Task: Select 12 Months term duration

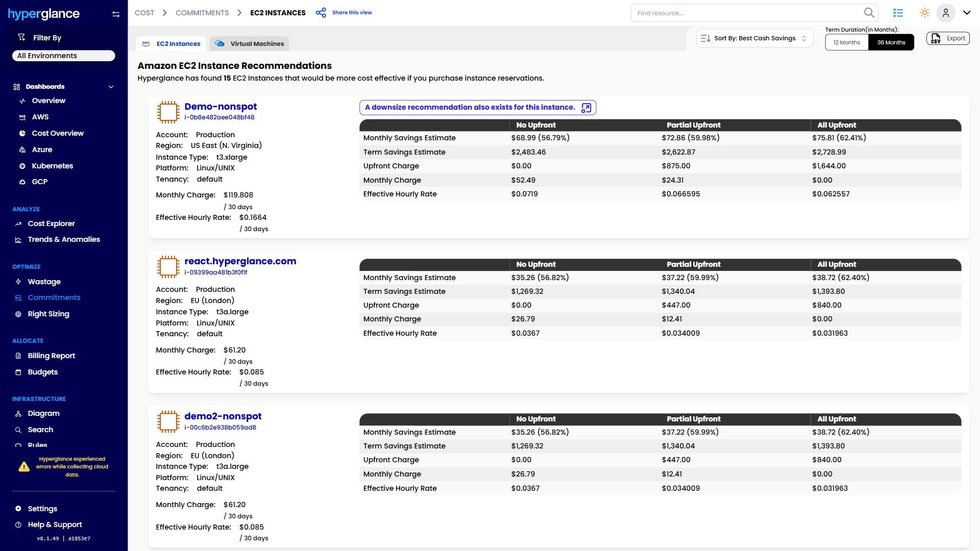Action: pyautogui.click(x=846, y=42)
